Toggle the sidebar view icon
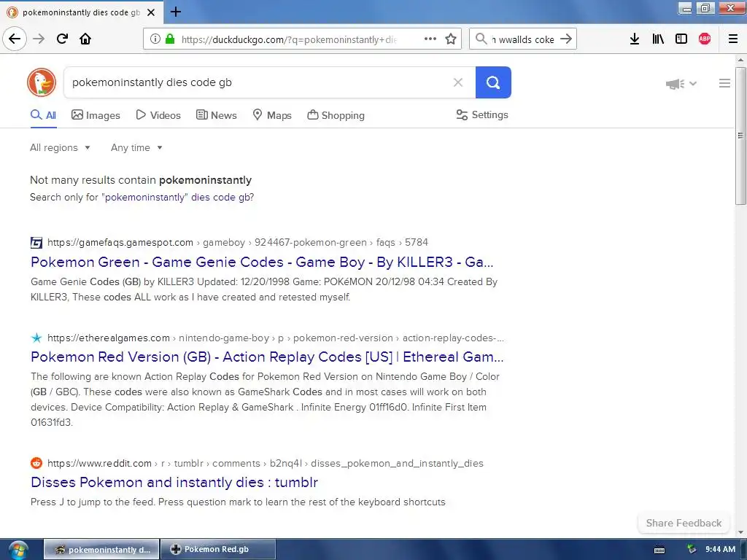 [x=681, y=39]
